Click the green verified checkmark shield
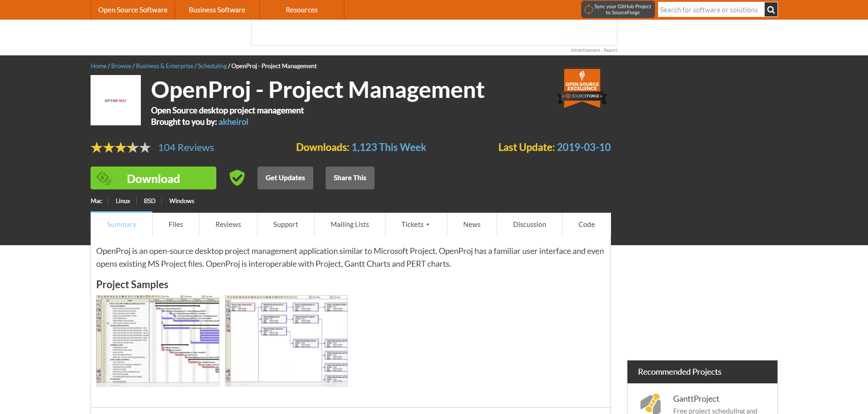 tap(236, 177)
